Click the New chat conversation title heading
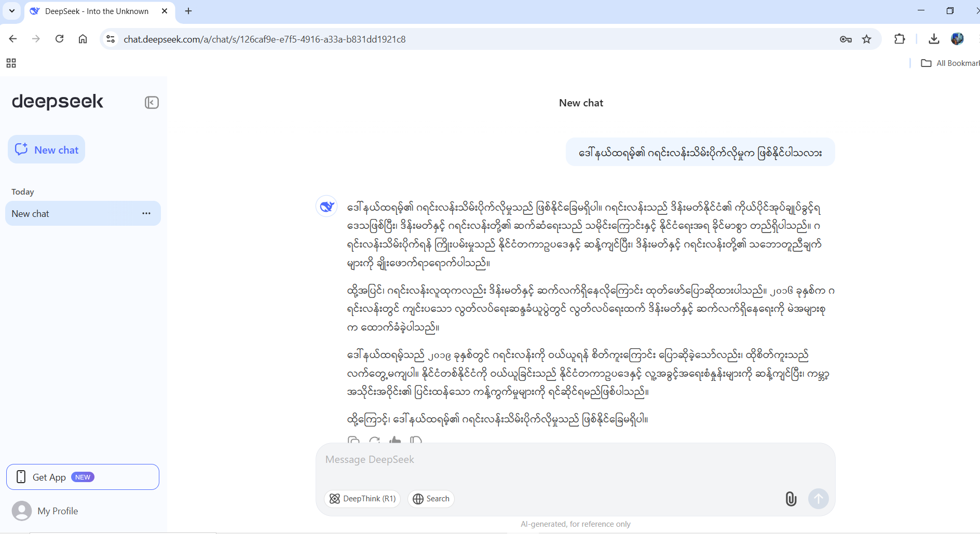 [581, 103]
